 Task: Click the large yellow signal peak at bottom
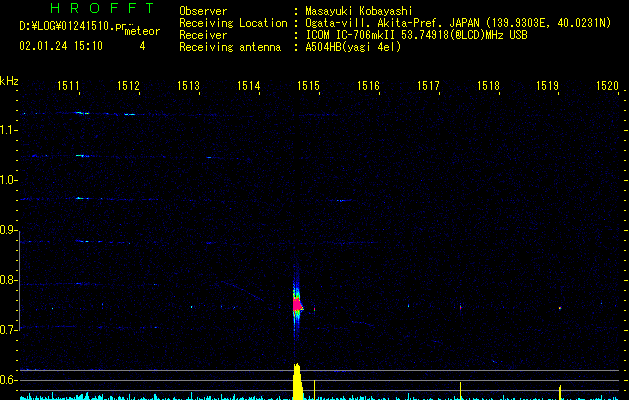(x=297, y=381)
